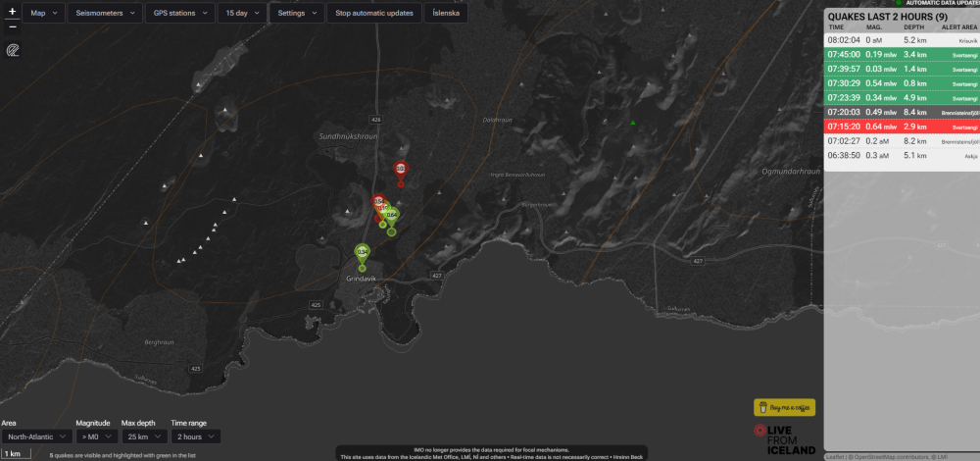Screen dimensions: 980x461
Task: Zoom in on the map
Action: 12,12
